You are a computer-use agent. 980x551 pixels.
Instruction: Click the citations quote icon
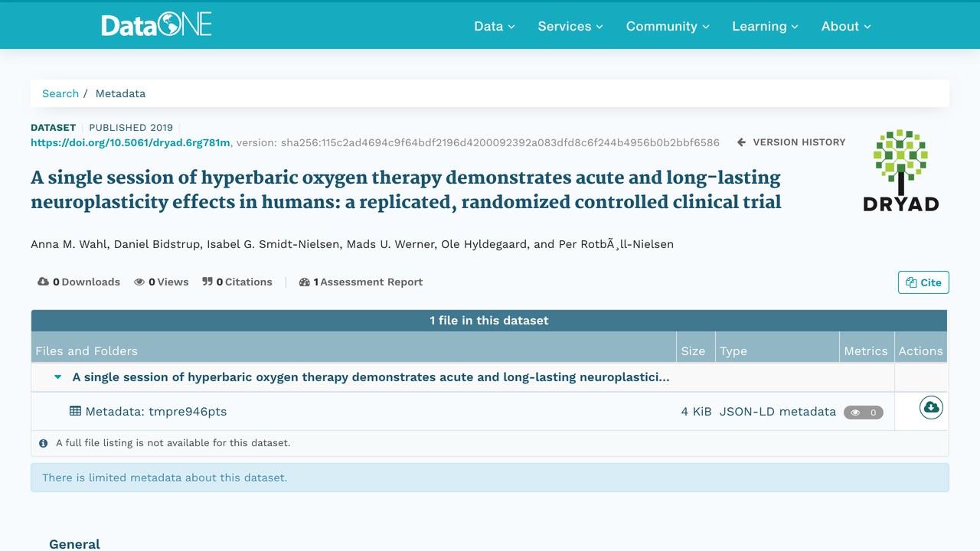click(x=207, y=282)
